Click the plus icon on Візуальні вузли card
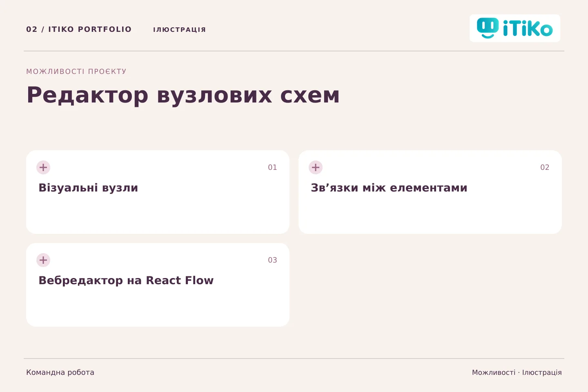 [43, 167]
